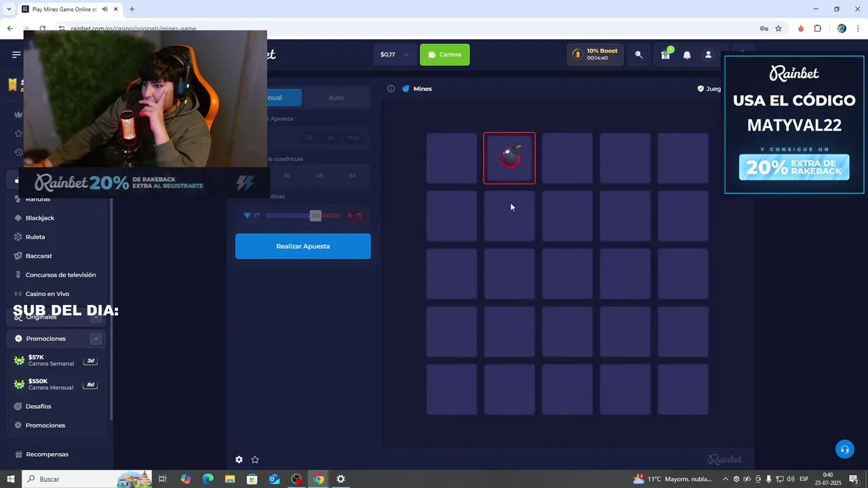868x488 pixels.
Task: Open the notifications bell
Action: click(687, 55)
